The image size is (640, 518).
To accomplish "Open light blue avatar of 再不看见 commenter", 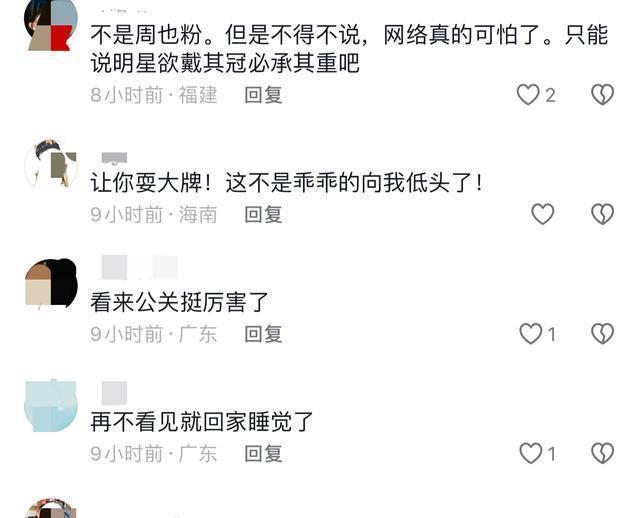I will click(x=51, y=405).
